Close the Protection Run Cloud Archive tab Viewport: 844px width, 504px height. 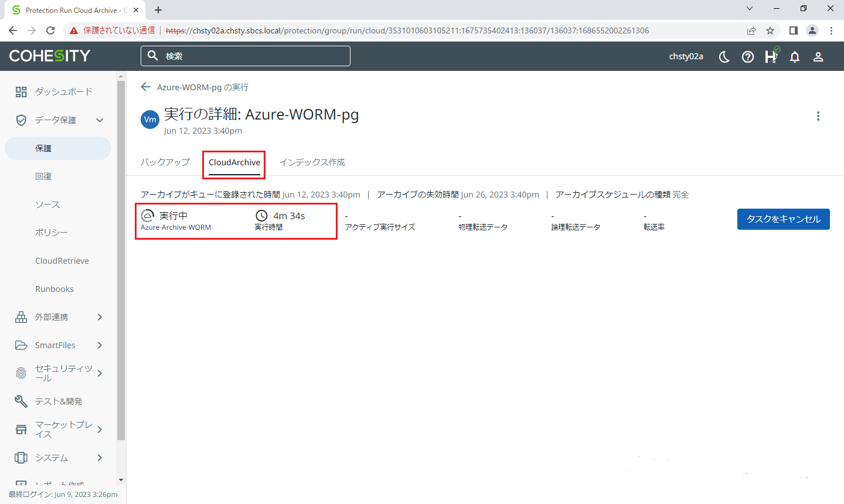pos(136,11)
